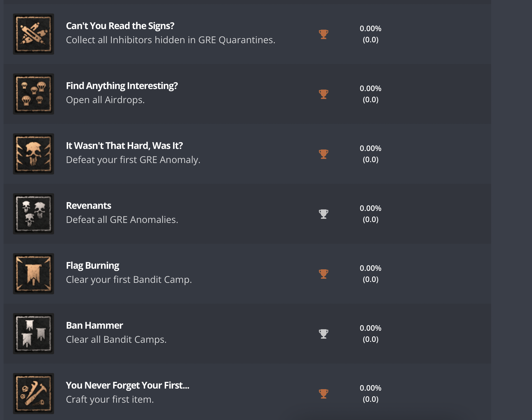
Task: Click the 0.00% rarity for Open all Airdrops
Action: tap(370, 88)
